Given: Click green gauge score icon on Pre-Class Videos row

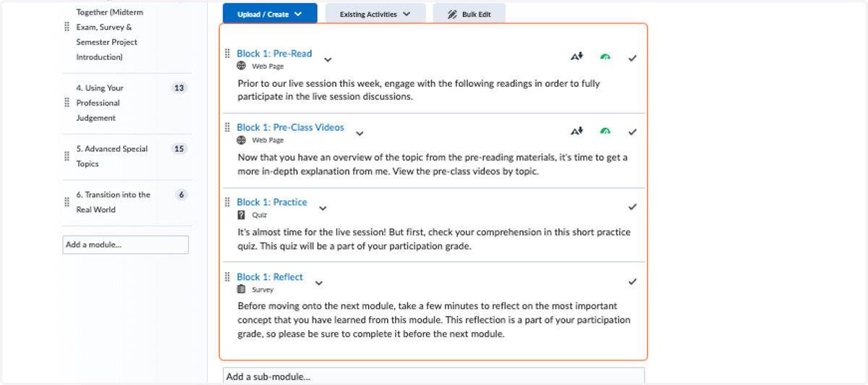Looking at the screenshot, I should [x=605, y=132].
